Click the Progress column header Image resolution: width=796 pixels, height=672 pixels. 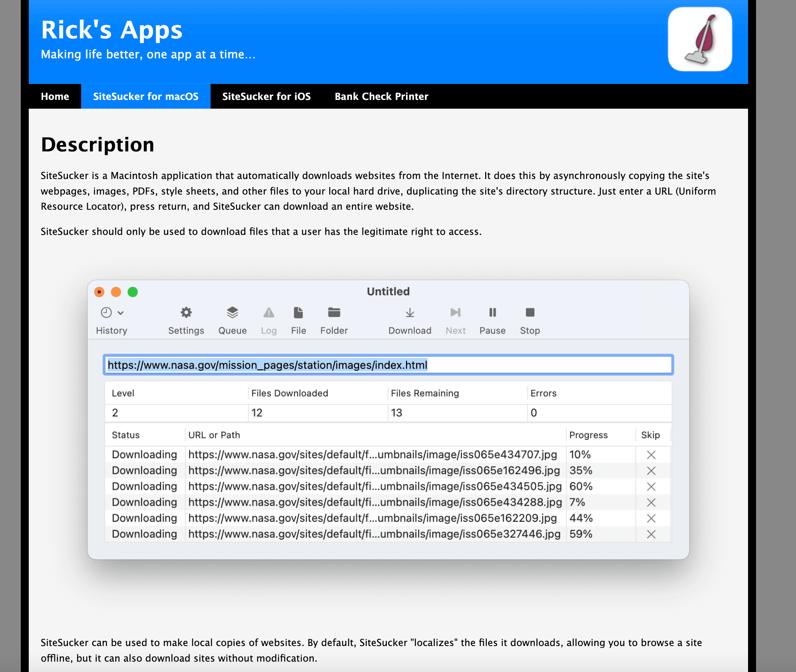coord(588,435)
